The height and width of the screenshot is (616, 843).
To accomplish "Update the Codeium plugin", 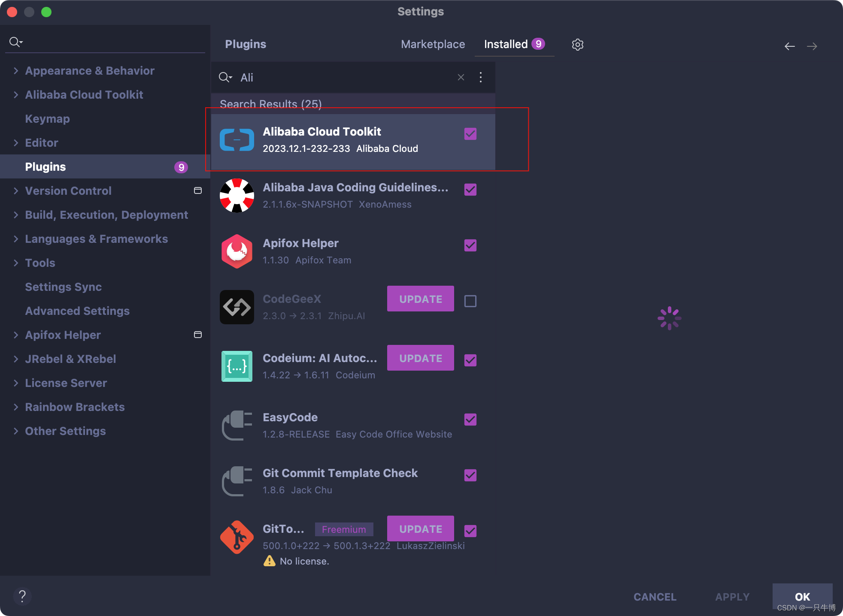I will coord(420,358).
